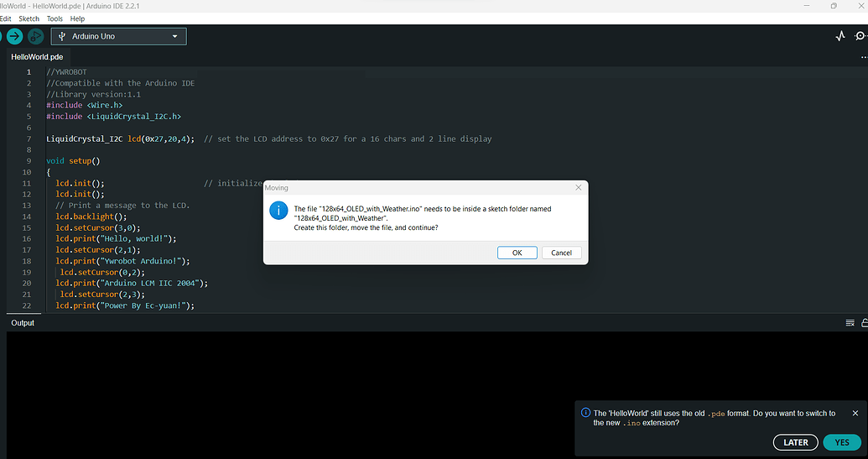
Task: Dismiss the .pde format notification with X
Action: tap(855, 413)
